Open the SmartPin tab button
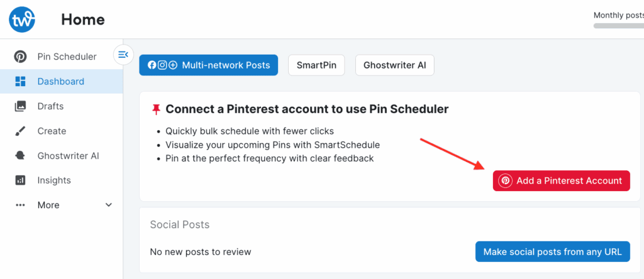Image resolution: width=644 pixels, height=279 pixels. click(x=316, y=65)
